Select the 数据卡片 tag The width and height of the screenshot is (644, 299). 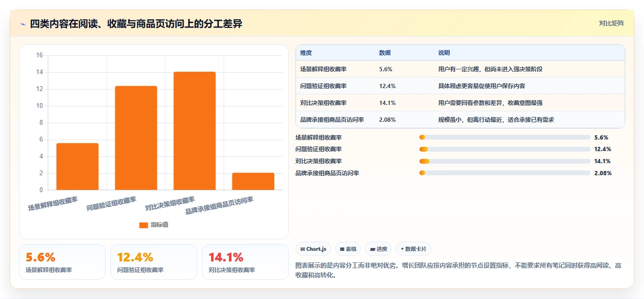414,249
